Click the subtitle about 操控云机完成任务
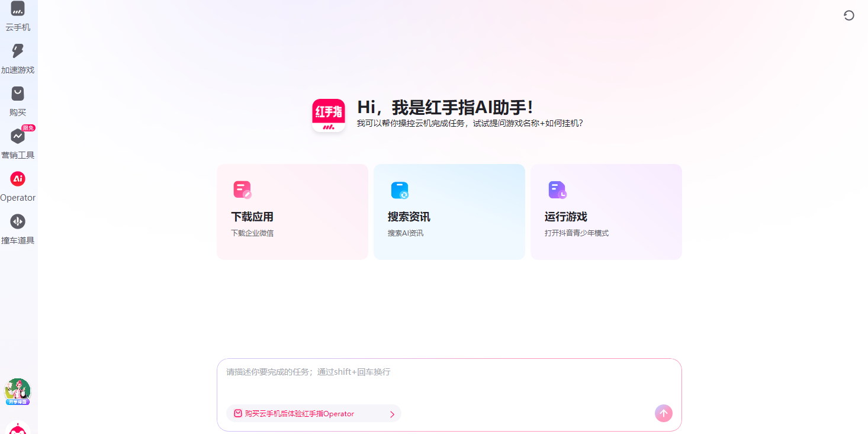 [x=470, y=123]
